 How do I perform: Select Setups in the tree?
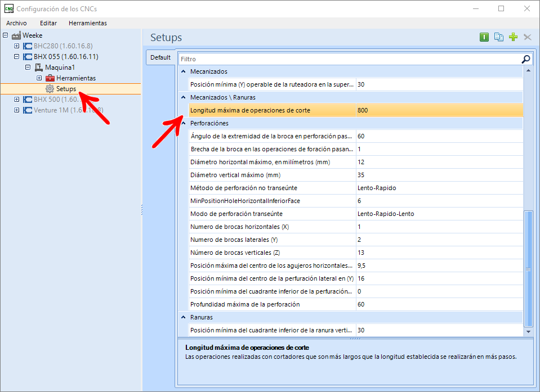coord(66,89)
